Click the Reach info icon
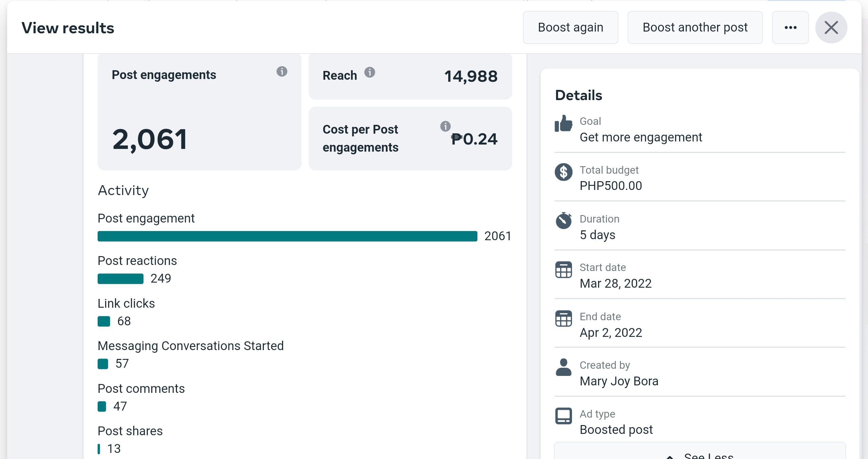The width and height of the screenshot is (868, 459). [x=370, y=72]
